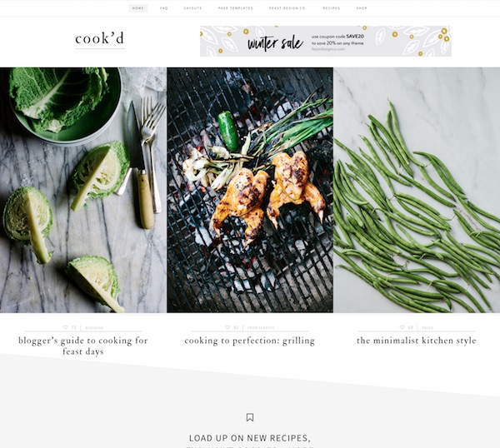500x448 pixels.
Task: Click the cook'd site logo
Action: pyautogui.click(x=100, y=39)
